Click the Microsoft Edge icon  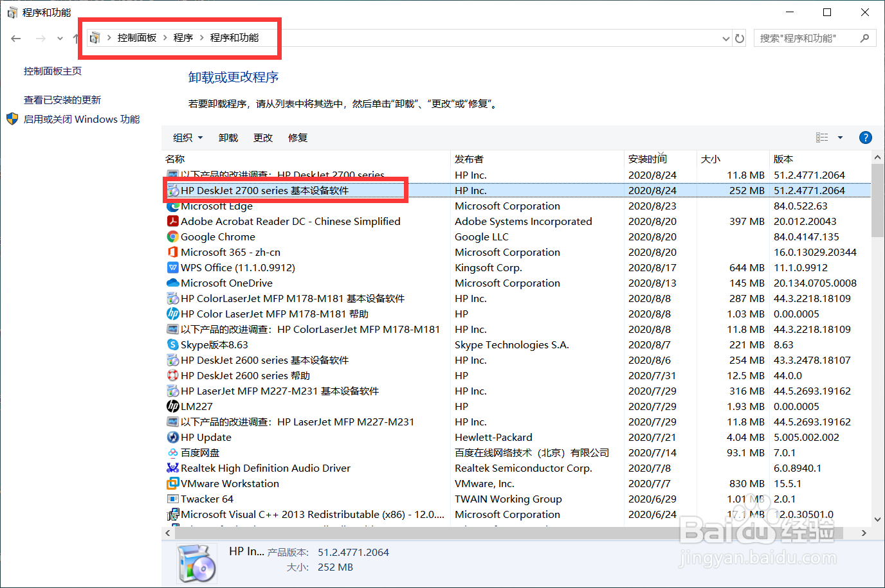pos(171,206)
